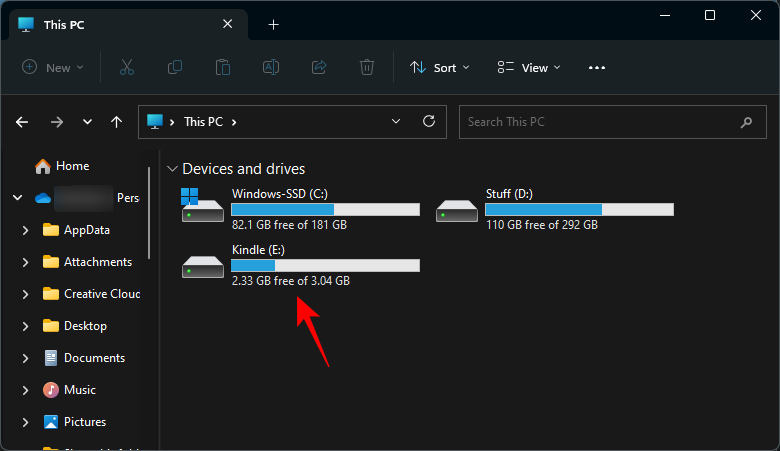The image size is (780, 451).
Task: Go up one folder with Up arrow
Action: click(117, 122)
